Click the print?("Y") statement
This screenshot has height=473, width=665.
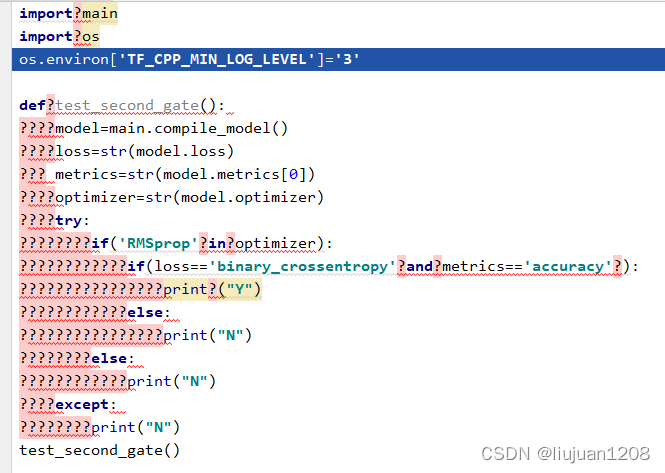[212, 289]
